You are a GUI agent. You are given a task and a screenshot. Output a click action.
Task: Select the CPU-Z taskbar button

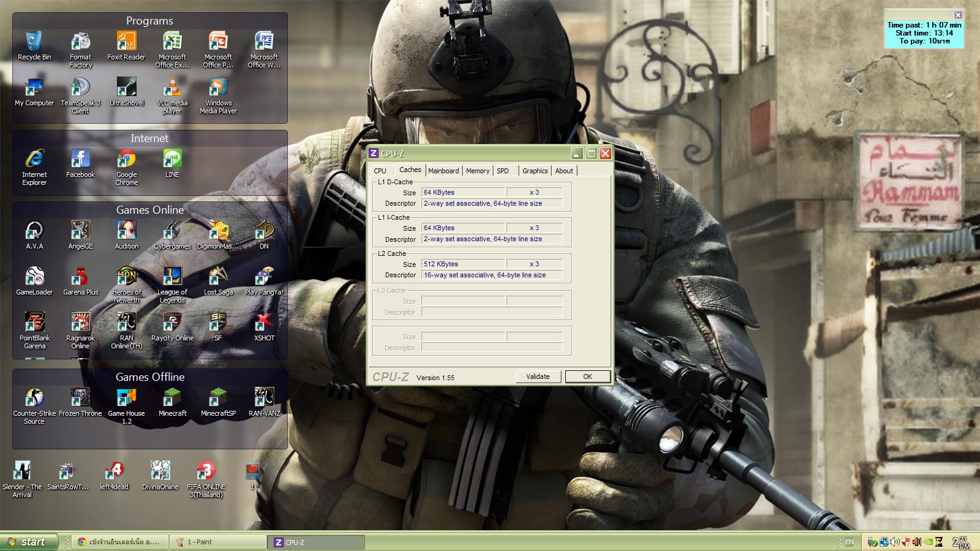[317, 542]
